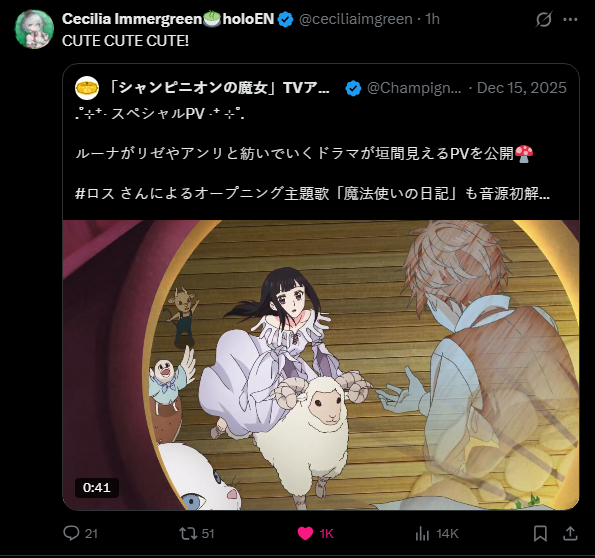Click the repost arrows icon

click(x=188, y=533)
